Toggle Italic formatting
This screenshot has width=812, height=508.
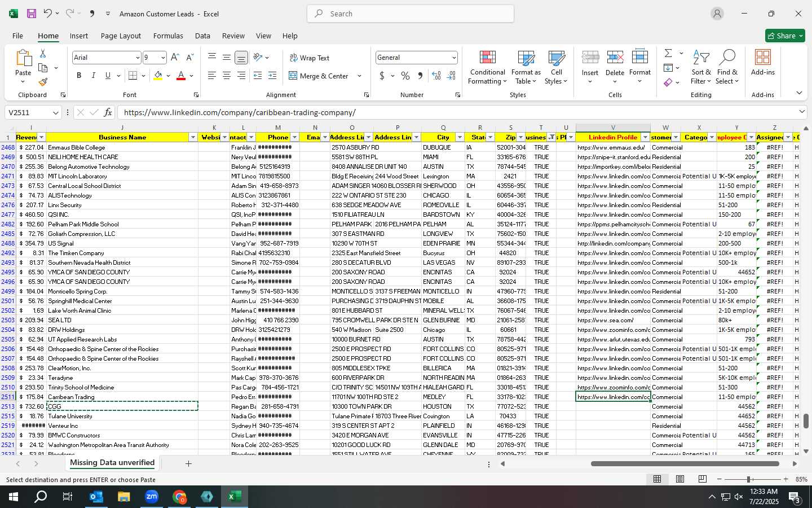click(x=93, y=76)
